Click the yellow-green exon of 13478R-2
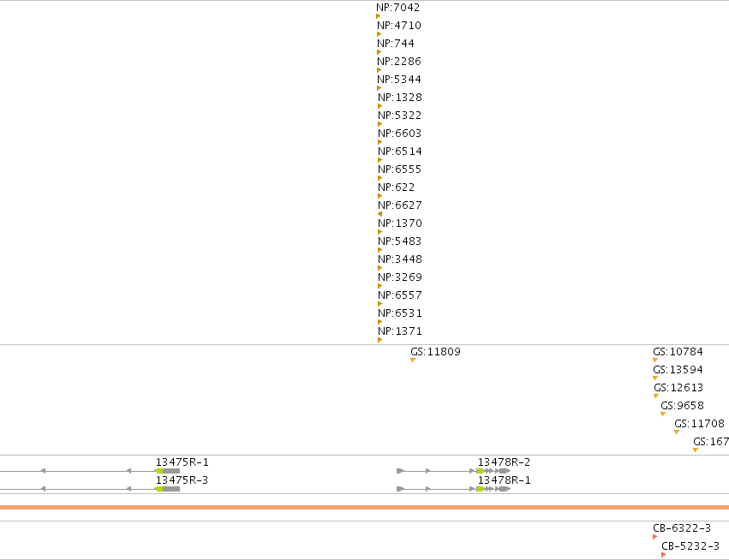This screenshot has height=560, width=729. coord(481,471)
